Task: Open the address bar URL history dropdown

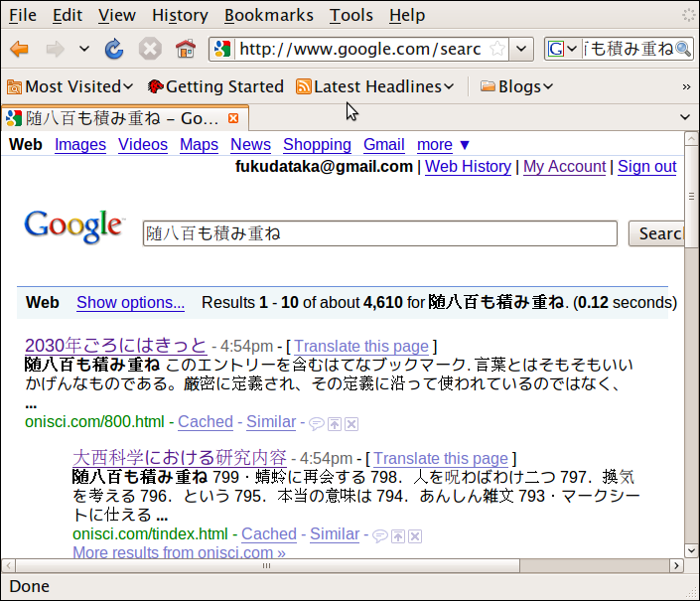Action: (x=521, y=49)
